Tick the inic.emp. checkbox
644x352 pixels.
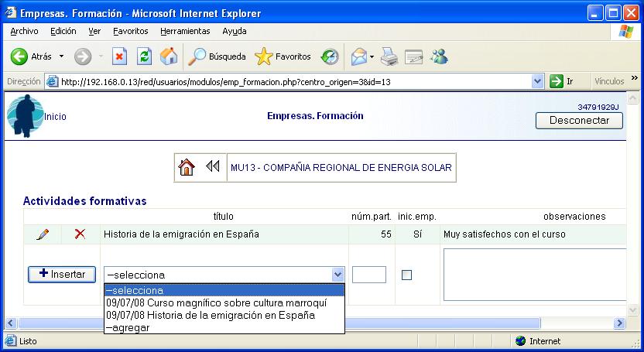[x=406, y=275]
